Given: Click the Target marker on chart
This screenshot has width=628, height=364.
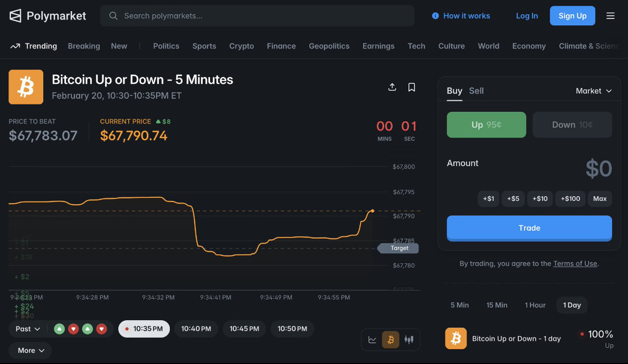Looking at the screenshot, I should click(398, 248).
